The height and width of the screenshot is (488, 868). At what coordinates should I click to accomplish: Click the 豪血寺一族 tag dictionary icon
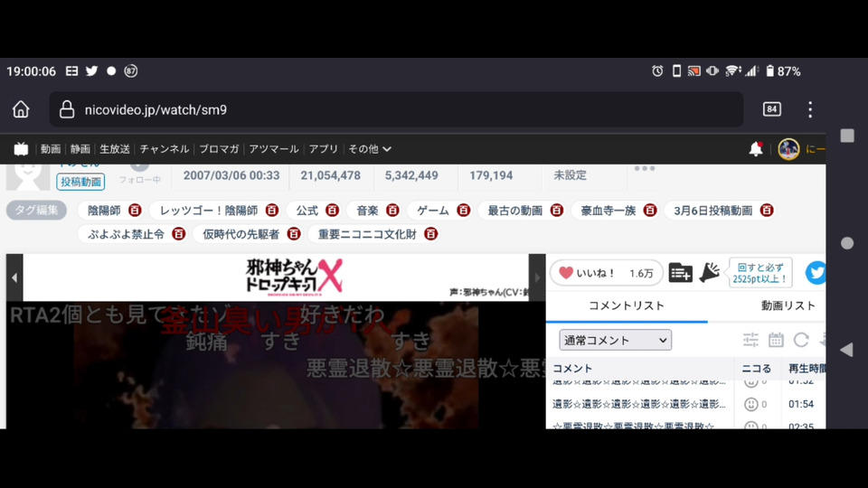(x=650, y=211)
